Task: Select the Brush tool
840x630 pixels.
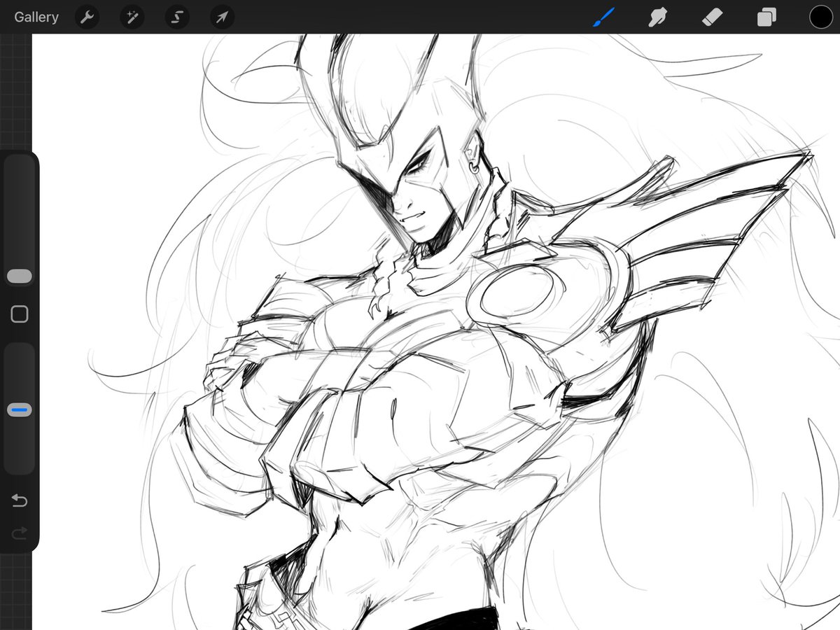Action: pyautogui.click(x=603, y=17)
